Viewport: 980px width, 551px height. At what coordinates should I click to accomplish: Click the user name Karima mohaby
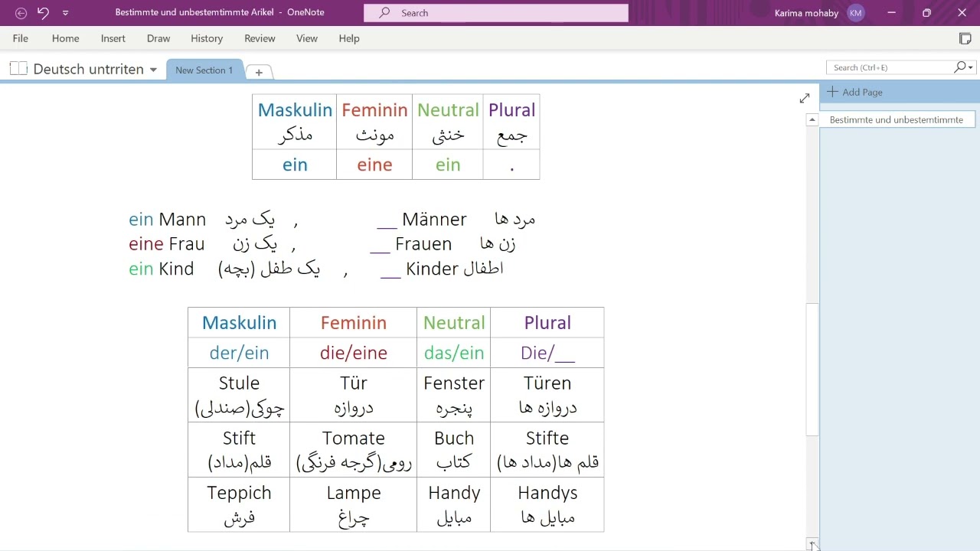coord(806,13)
